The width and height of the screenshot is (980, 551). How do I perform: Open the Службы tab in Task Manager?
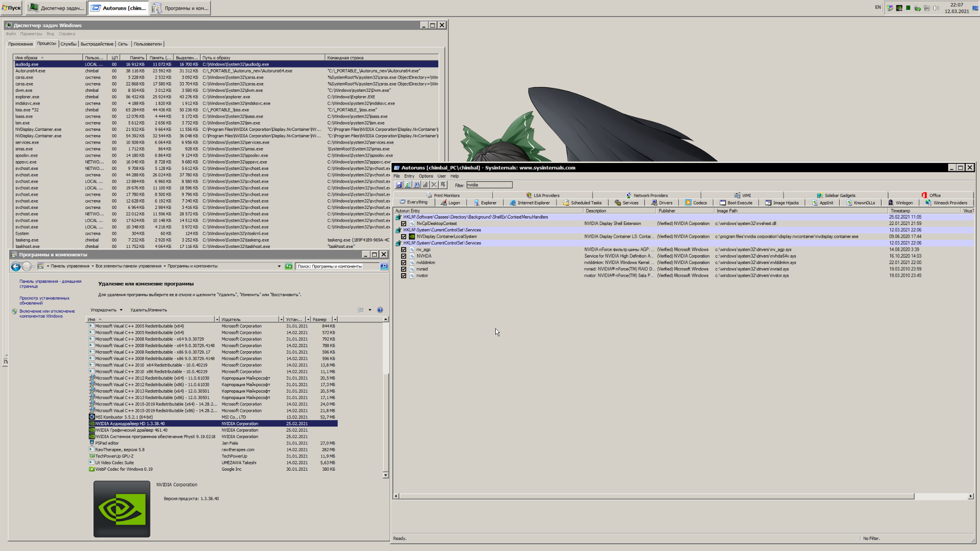click(68, 44)
